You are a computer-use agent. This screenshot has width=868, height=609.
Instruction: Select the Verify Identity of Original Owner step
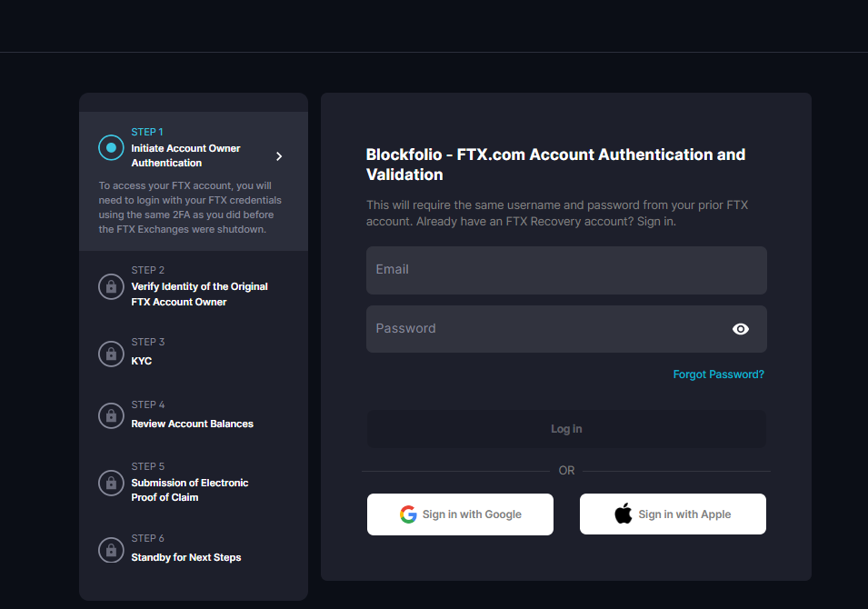199,294
